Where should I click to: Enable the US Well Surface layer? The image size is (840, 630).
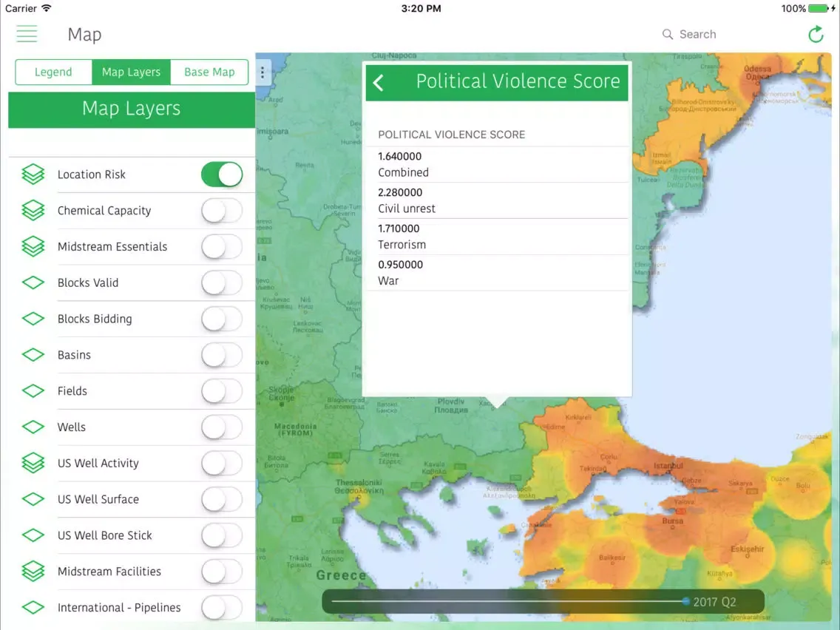point(222,499)
